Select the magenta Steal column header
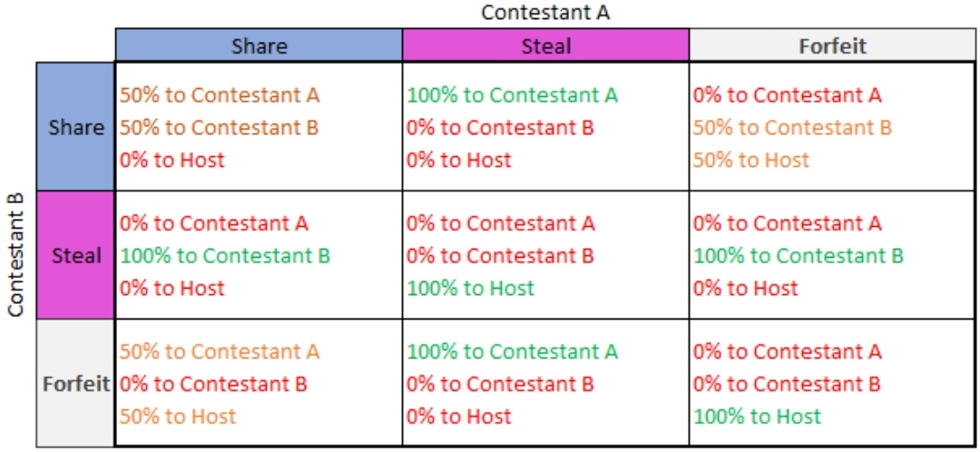The image size is (980, 452). click(545, 45)
